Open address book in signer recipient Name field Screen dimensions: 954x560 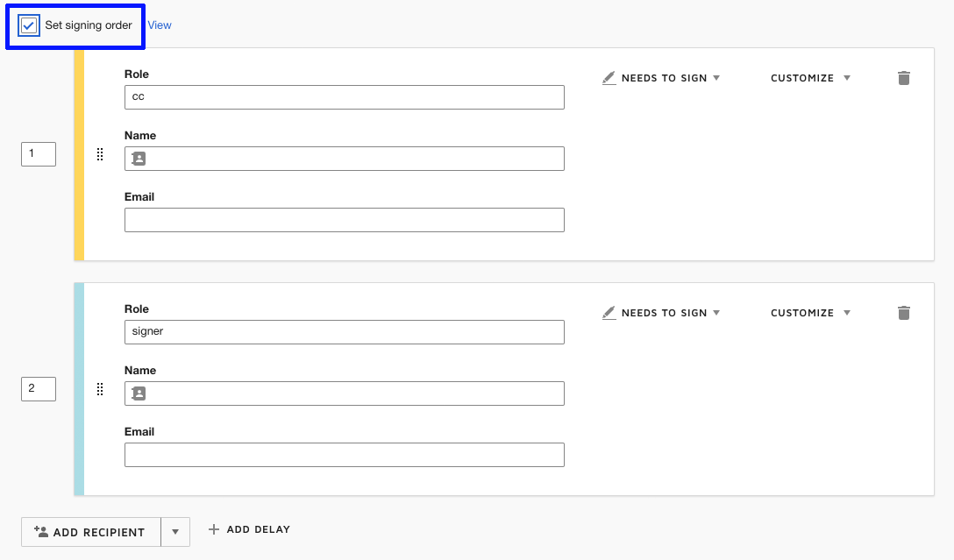coord(139,393)
